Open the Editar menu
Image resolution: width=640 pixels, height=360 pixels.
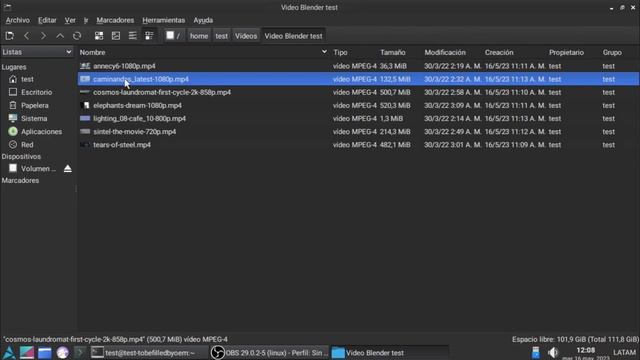47,20
